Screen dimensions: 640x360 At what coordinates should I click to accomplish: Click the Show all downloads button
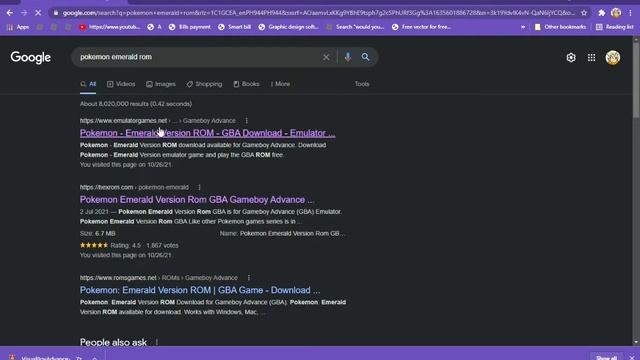pyautogui.click(x=606, y=357)
